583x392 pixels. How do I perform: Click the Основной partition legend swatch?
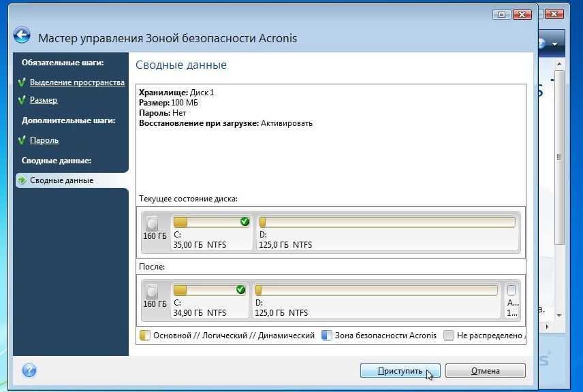pos(144,336)
